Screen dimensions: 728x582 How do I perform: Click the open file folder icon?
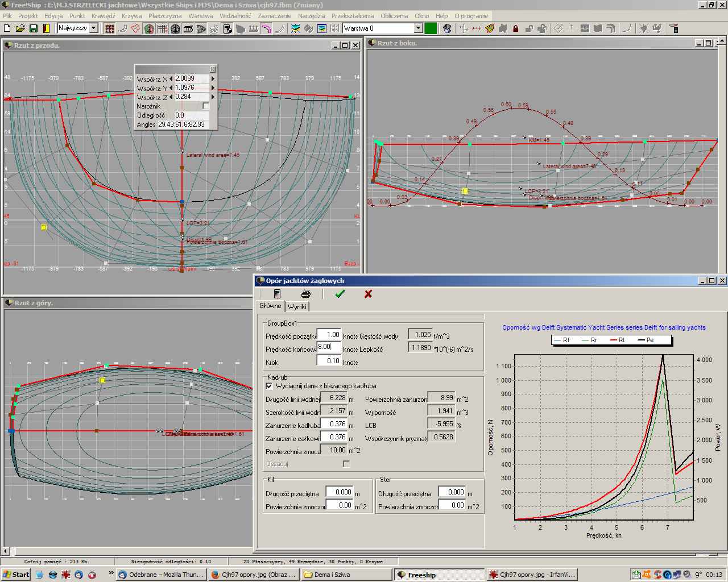(20, 28)
